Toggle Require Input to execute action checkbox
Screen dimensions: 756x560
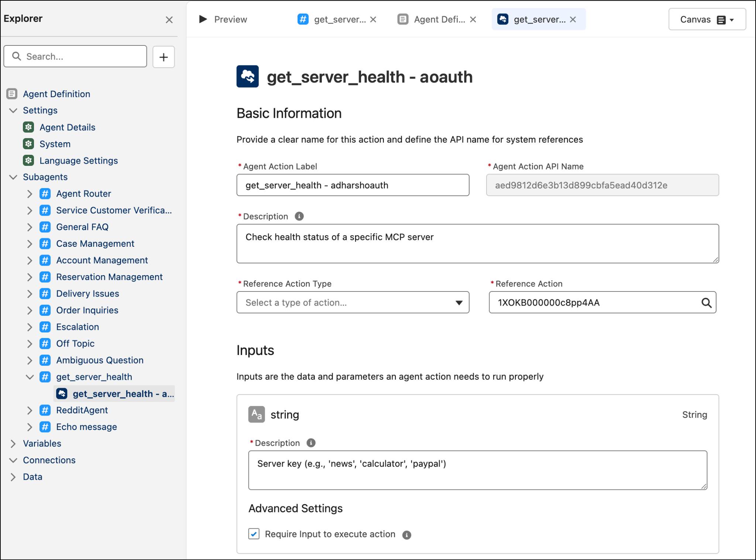pyautogui.click(x=254, y=534)
